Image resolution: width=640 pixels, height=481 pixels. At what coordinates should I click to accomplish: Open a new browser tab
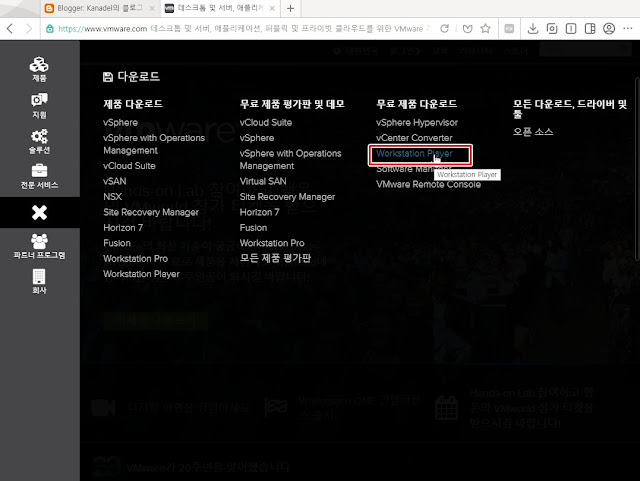[x=290, y=8]
